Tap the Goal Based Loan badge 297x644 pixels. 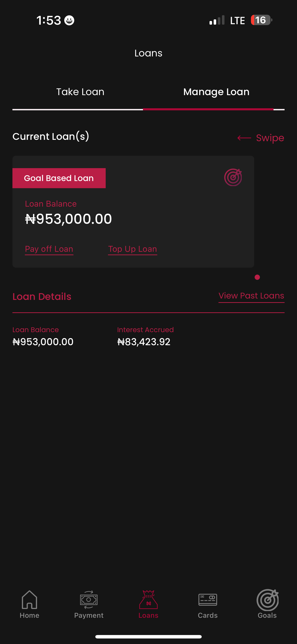click(59, 178)
